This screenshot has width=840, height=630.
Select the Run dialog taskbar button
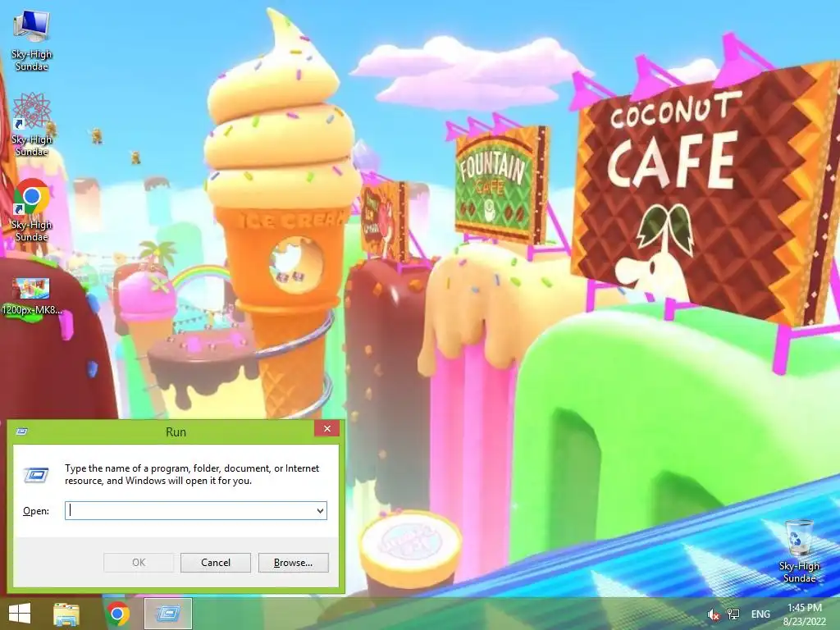(x=167, y=614)
